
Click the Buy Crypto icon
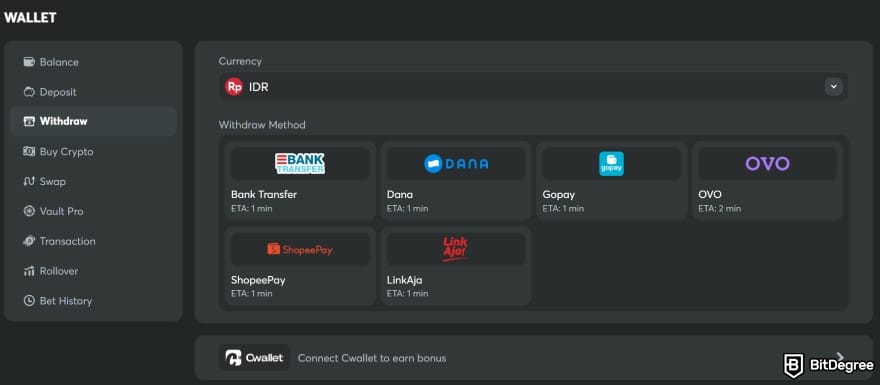tap(29, 152)
